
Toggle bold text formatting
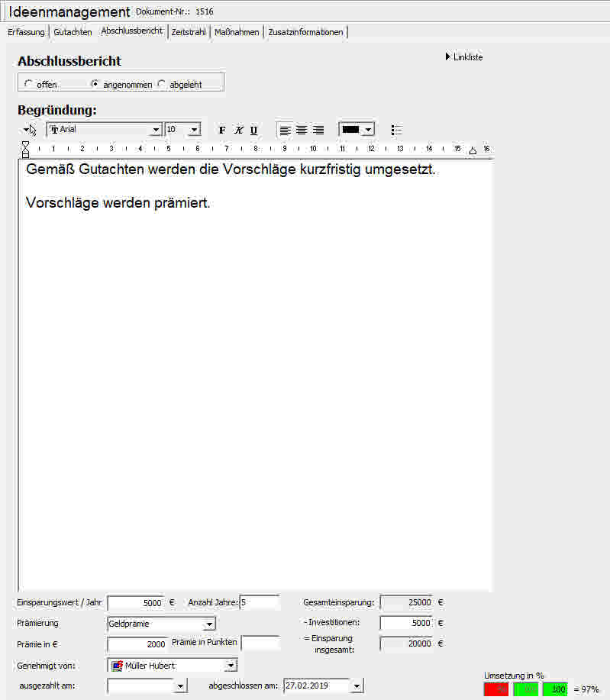222,130
